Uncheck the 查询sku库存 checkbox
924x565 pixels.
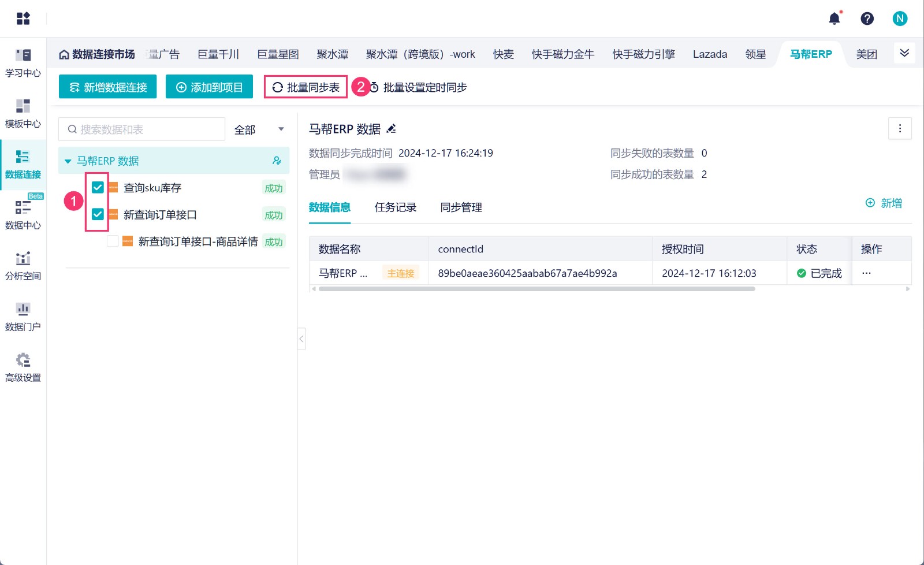(98, 187)
